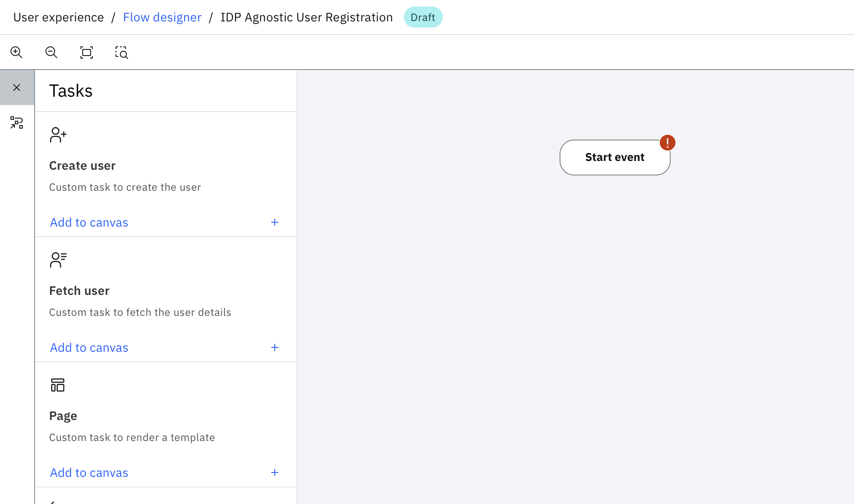Click the Fetch user task icon
The height and width of the screenshot is (504, 854).
[x=58, y=260]
